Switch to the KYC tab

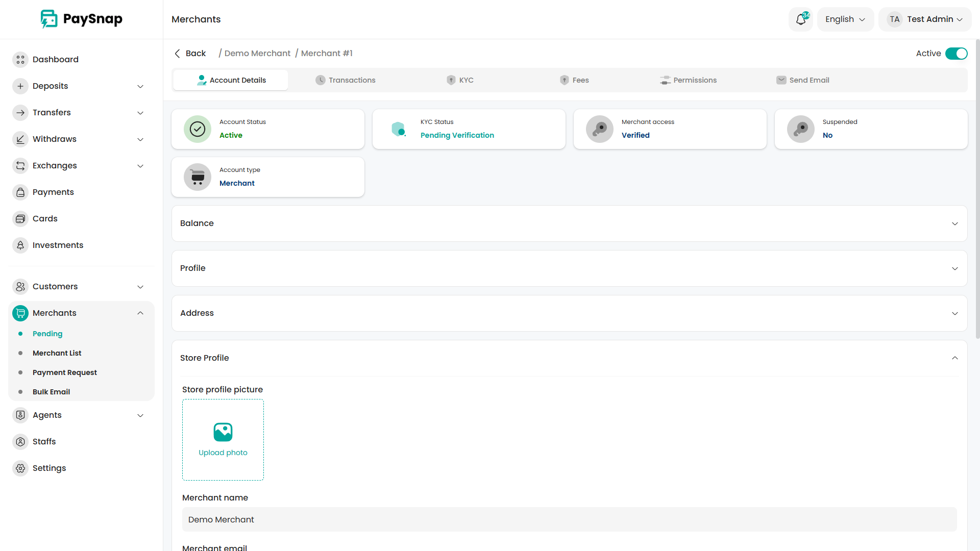pyautogui.click(x=460, y=80)
